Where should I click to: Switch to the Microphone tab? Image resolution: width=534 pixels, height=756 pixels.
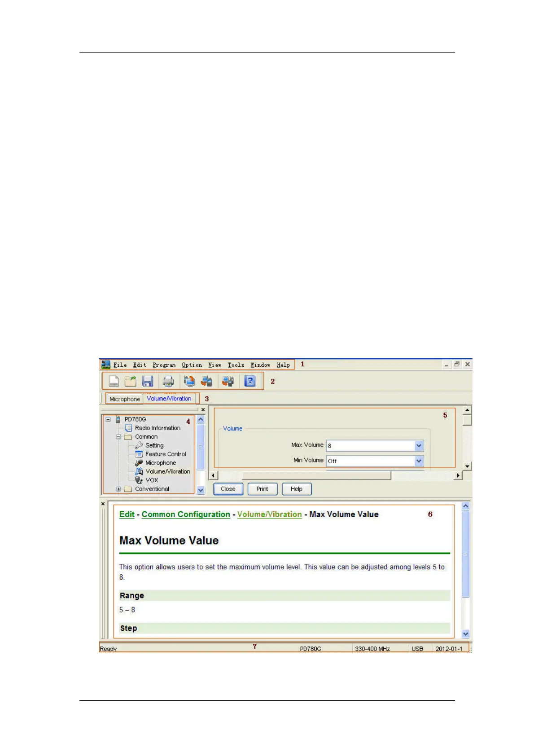(125, 399)
